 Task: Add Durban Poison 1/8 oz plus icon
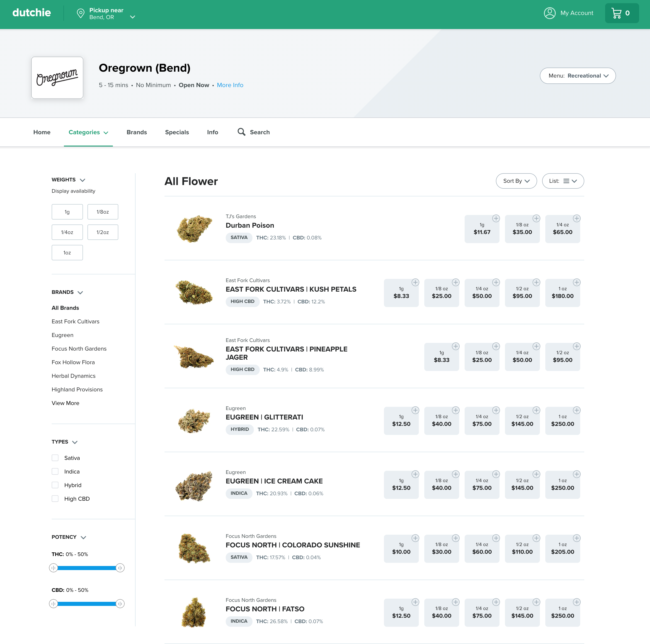click(x=536, y=218)
